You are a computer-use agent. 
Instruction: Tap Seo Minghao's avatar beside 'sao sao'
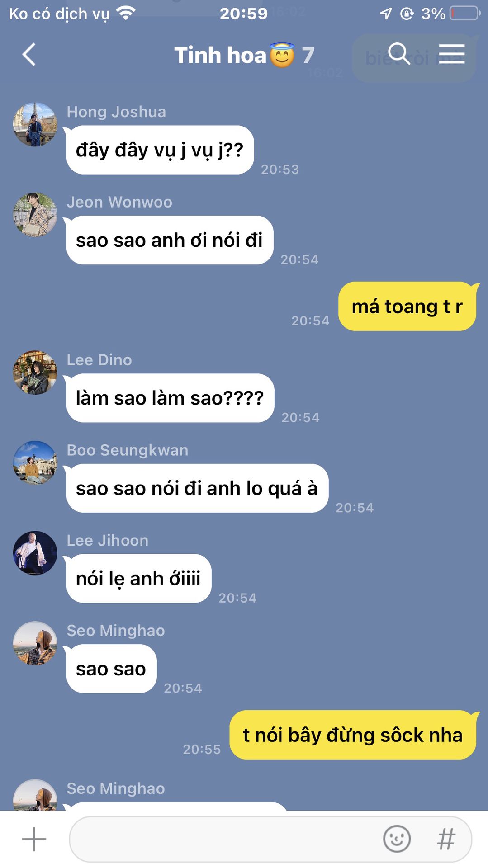tap(35, 643)
